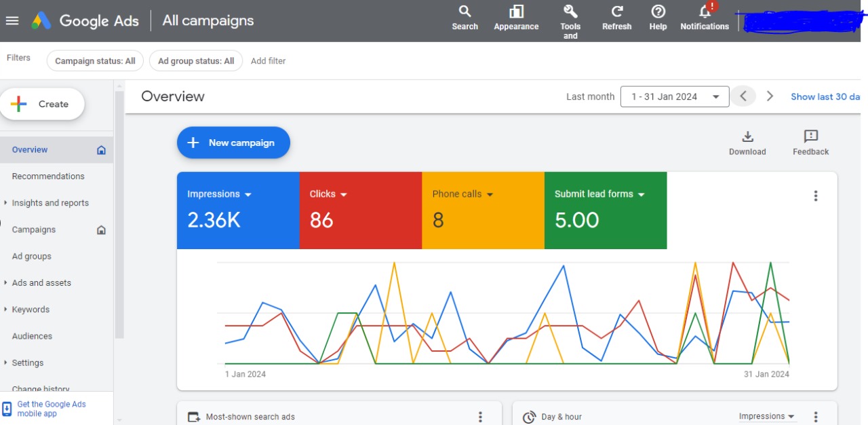Open the Tools wrench icon
The width and height of the screenshot is (868, 425).
(570, 12)
